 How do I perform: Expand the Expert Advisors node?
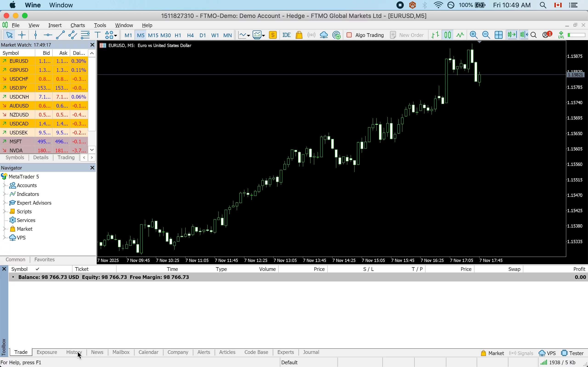click(x=4, y=203)
